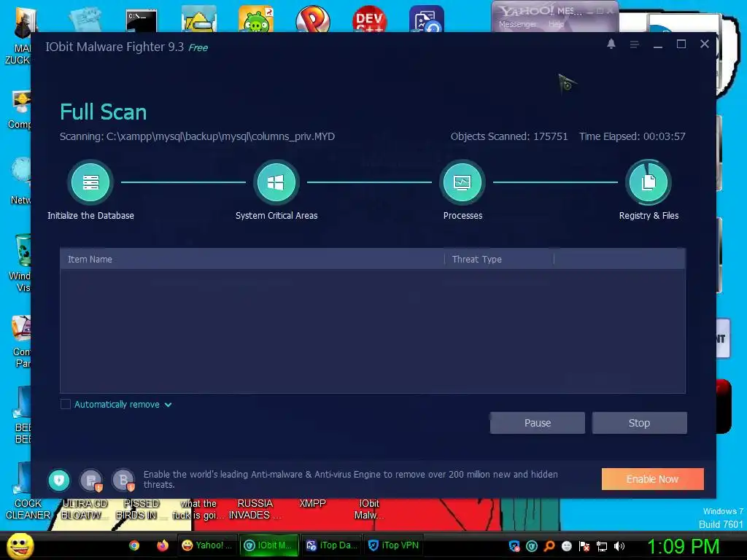
Task: Open the hamburger options menu in title bar
Action: coord(634,44)
